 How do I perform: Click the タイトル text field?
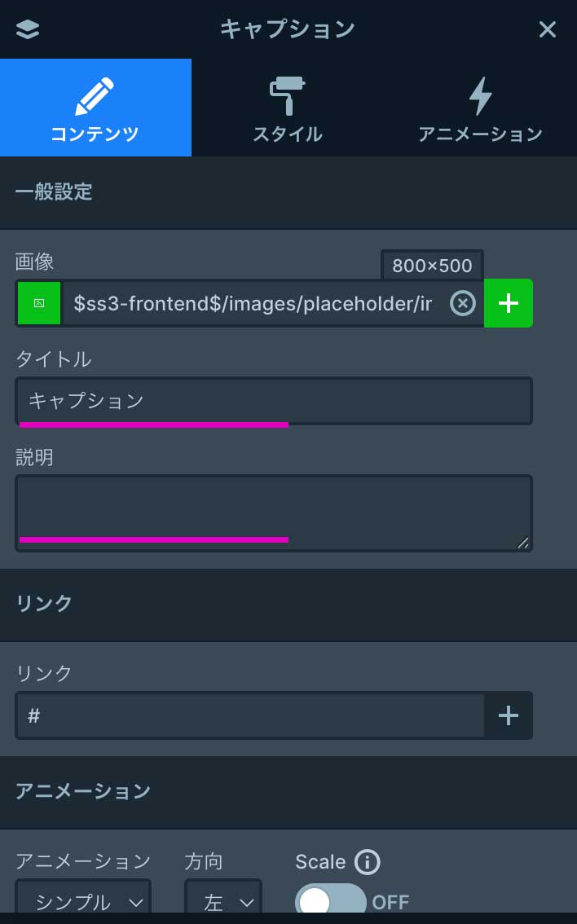pyautogui.click(x=273, y=400)
